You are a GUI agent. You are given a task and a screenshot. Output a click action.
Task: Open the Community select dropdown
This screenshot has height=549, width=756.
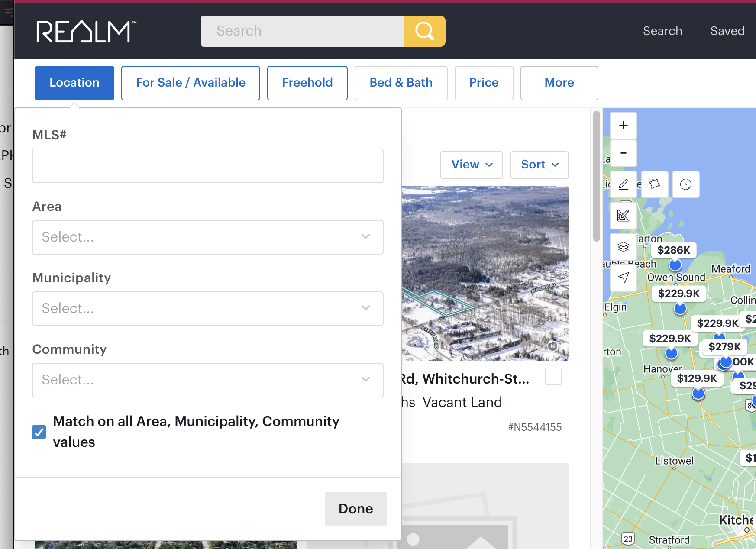pyautogui.click(x=207, y=380)
